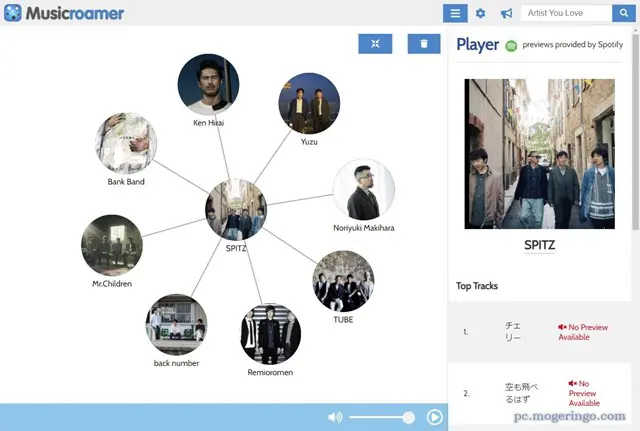The image size is (640, 431).
Task: Open settings gear icon
Action: 480,13
